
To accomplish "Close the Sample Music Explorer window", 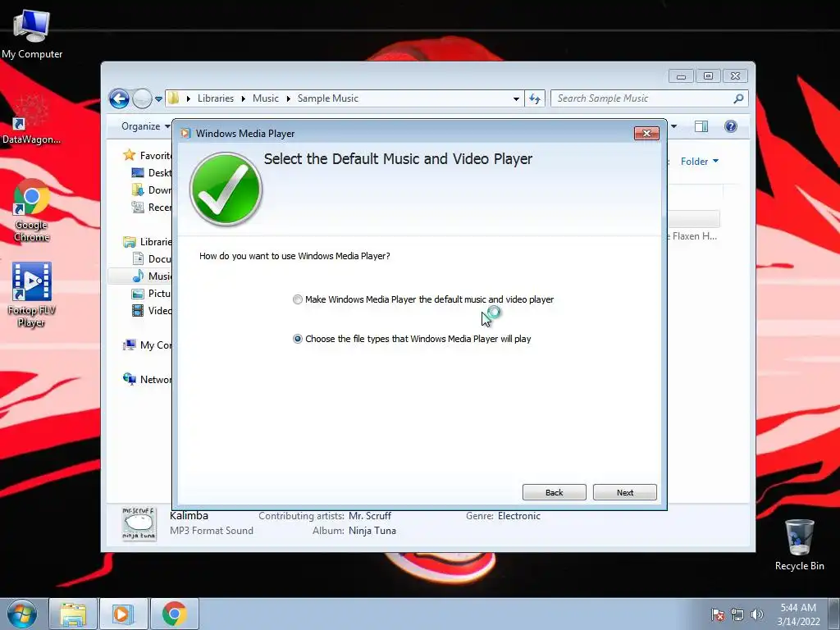I will tap(735, 76).
